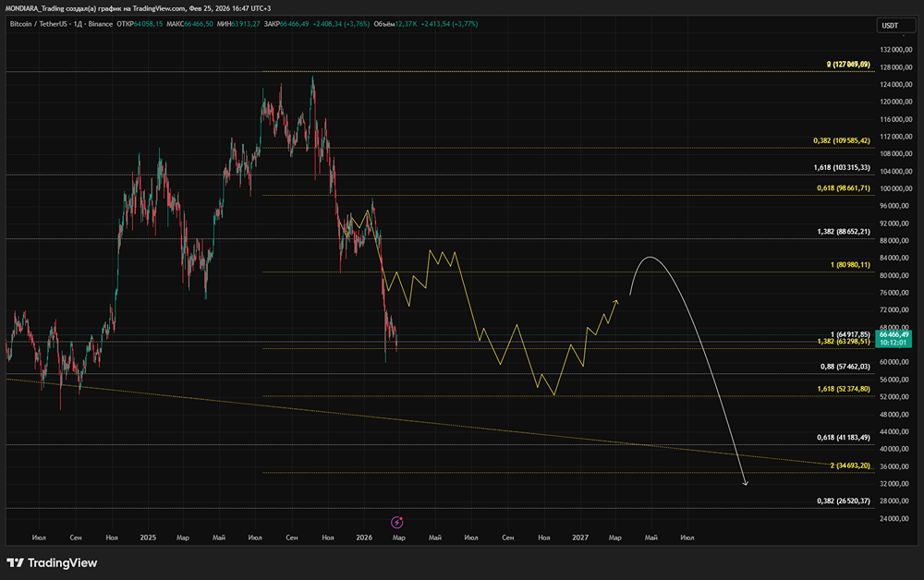Select the 2 (34 693,20) Fibonacci level
The height and width of the screenshot is (580, 924).
(x=850, y=466)
